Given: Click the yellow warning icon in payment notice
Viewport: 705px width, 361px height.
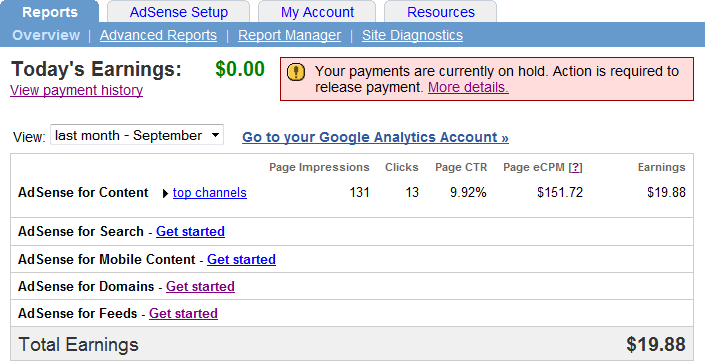Looking at the screenshot, I should (x=296, y=72).
